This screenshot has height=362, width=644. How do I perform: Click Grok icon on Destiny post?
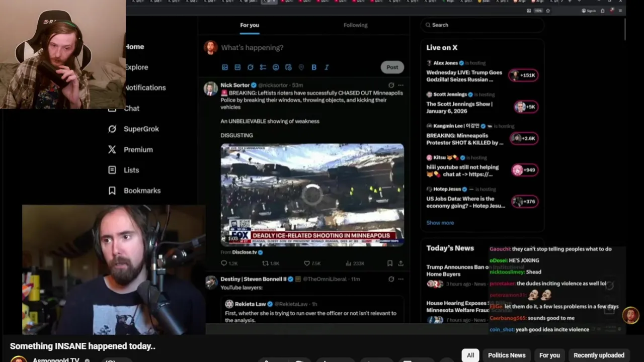(391, 279)
